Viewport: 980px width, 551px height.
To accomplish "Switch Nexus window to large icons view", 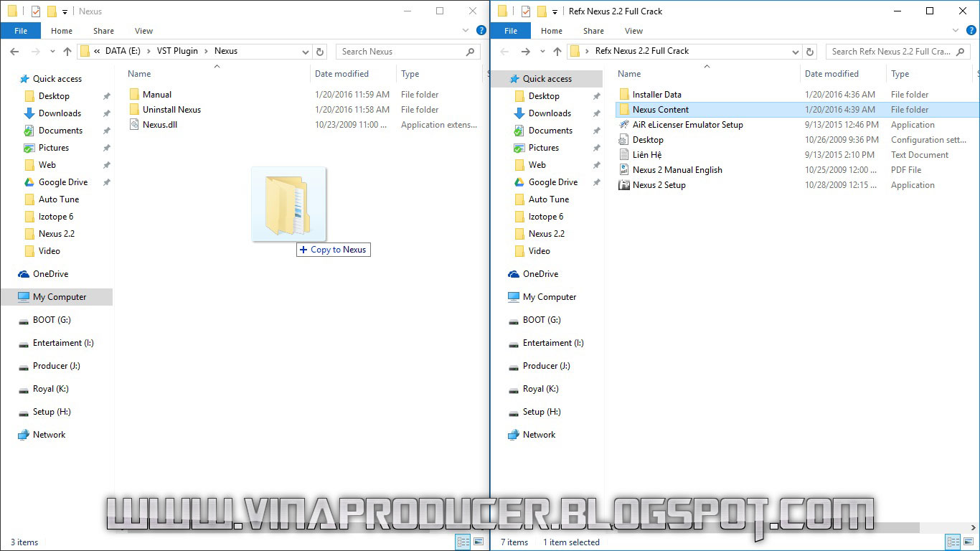I will pos(479,542).
